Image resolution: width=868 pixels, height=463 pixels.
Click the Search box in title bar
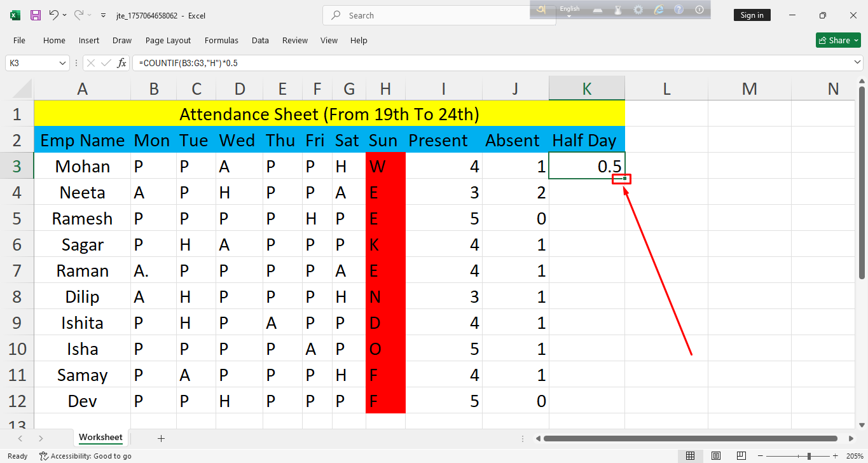[439, 15]
